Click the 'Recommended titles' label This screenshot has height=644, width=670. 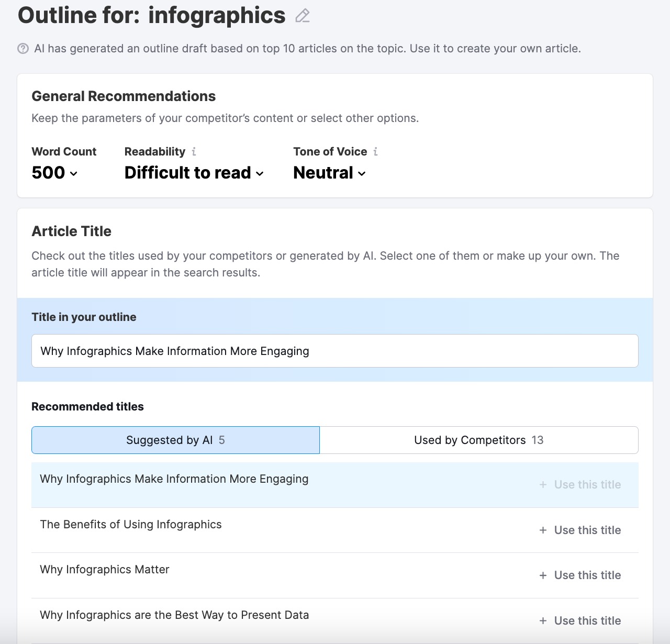[x=87, y=407]
